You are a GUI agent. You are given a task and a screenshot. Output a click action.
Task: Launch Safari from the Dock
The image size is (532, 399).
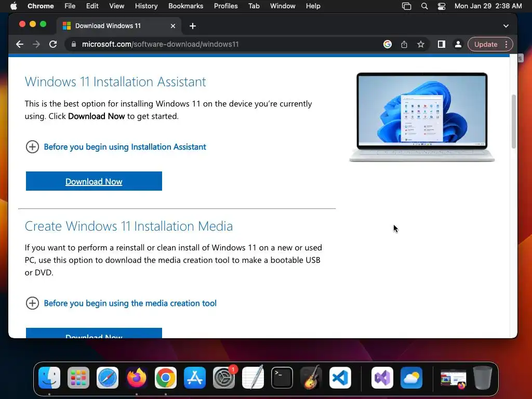click(x=108, y=378)
